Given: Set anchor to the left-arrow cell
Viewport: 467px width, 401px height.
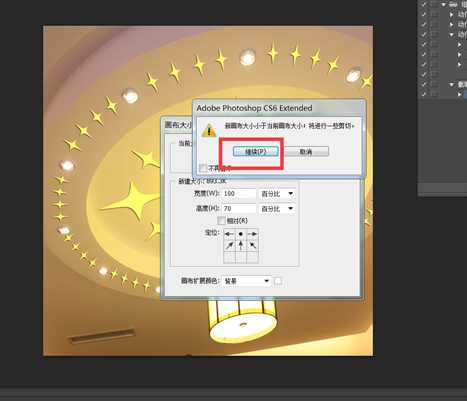Looking at the screenshot, I should [x=229, y=234].
